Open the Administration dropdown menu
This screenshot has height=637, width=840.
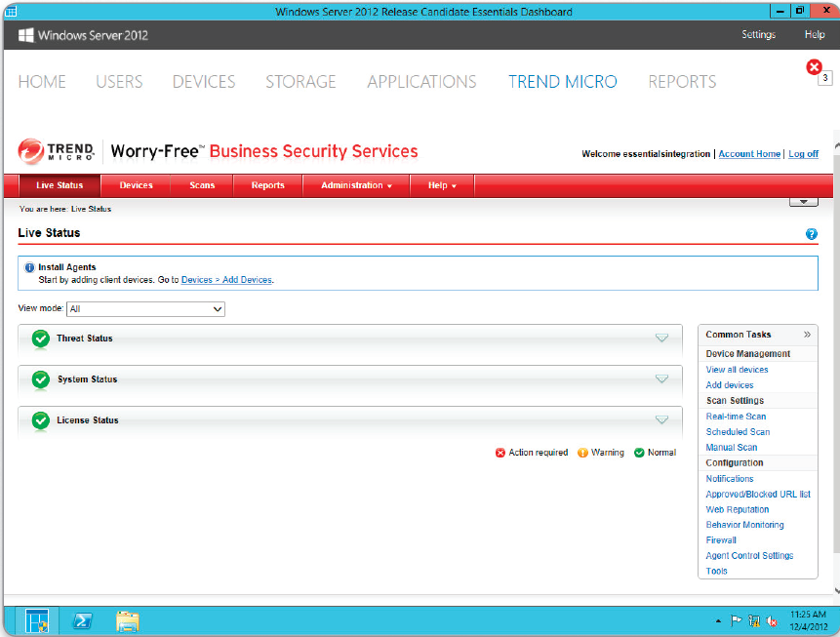pos(356,185)
